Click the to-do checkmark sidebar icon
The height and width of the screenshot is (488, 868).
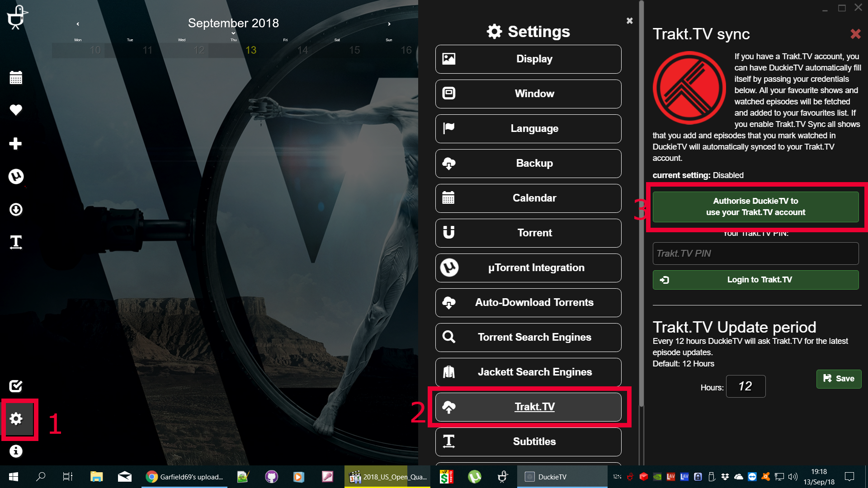tap(16, 385)
